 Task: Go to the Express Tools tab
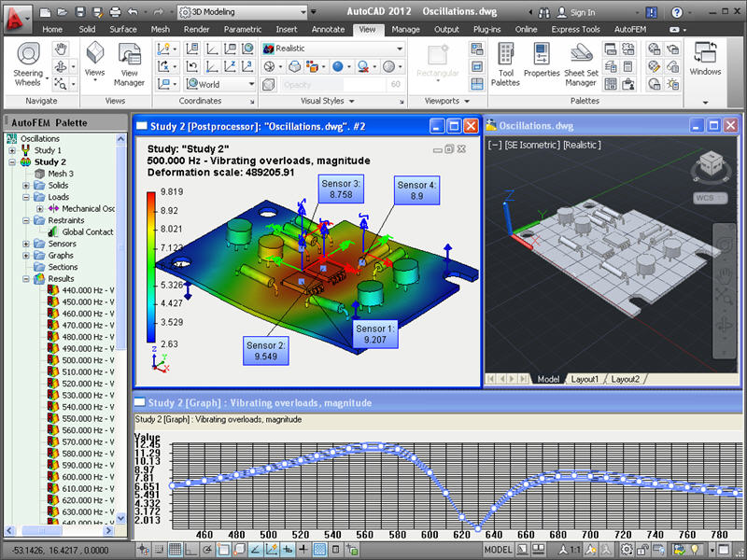pyautogui.click(x=575, y=30)
